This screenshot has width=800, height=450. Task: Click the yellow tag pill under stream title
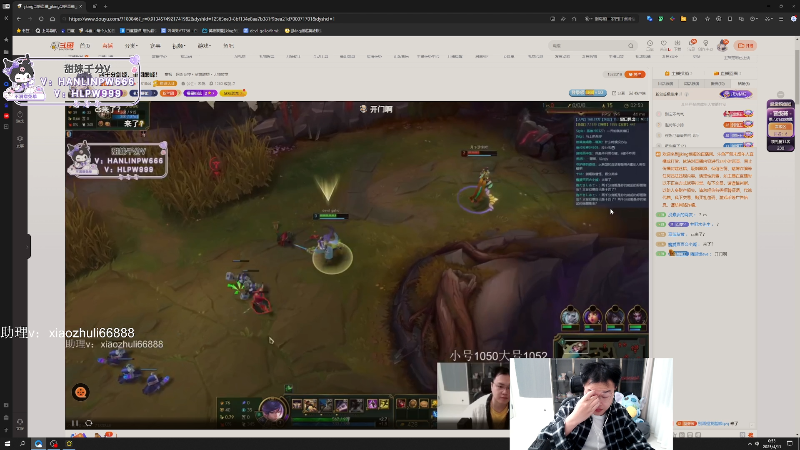tap(233, 93)
